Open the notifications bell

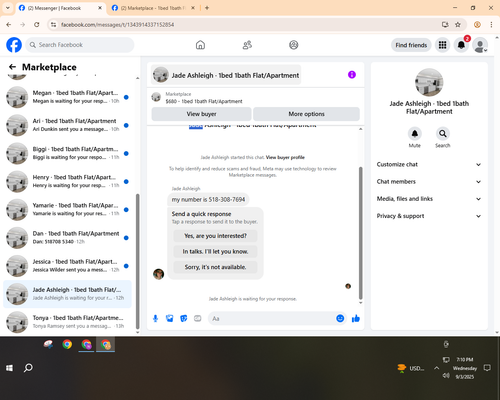(x=461, y=45)
